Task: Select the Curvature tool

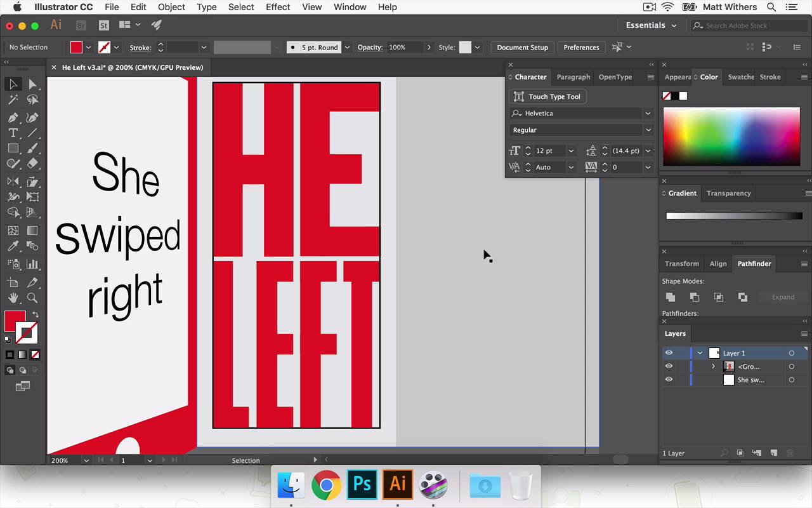Action: pyautogui.click(x=32, y=117)
